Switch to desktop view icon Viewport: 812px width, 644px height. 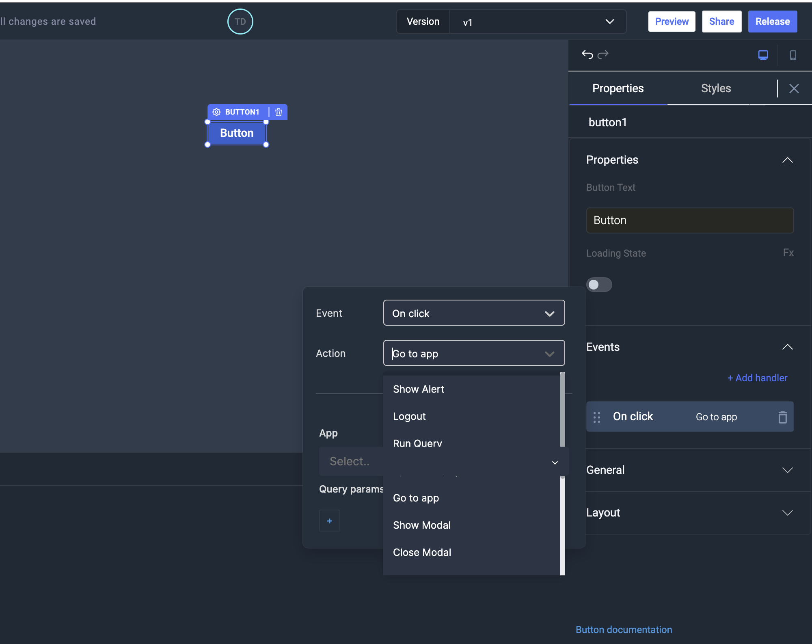click(x=763, y=55)
